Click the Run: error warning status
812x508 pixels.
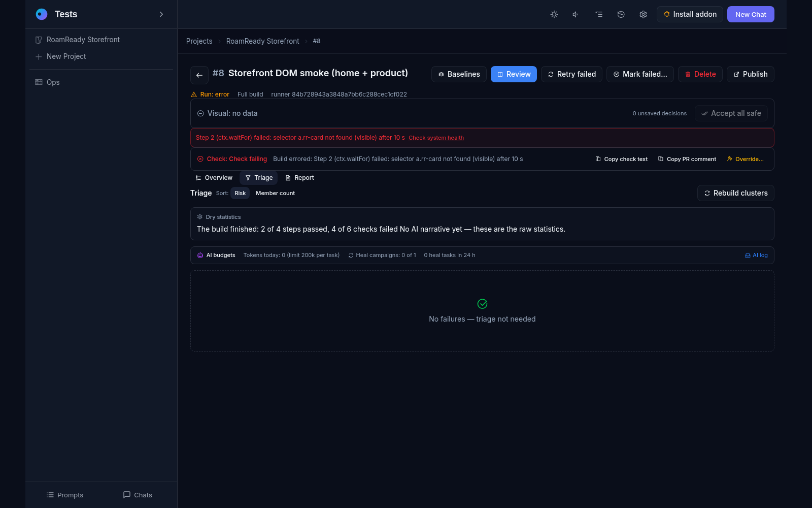click(210, 94)
